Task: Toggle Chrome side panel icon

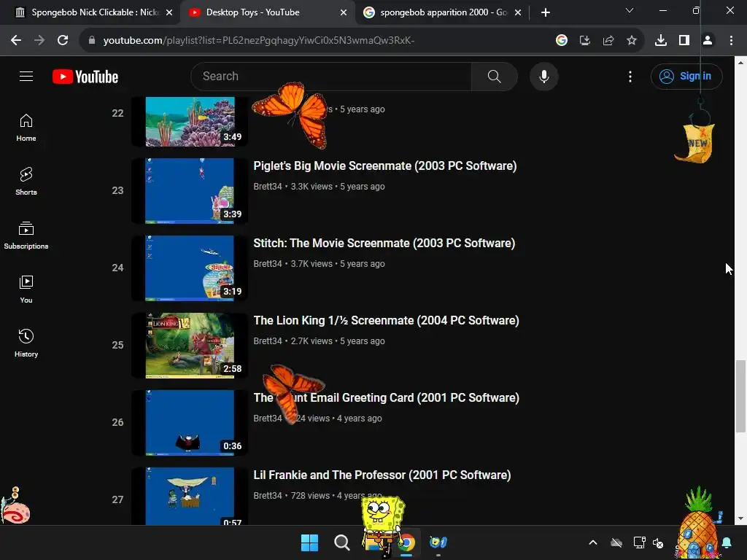Action: (684, 40)
